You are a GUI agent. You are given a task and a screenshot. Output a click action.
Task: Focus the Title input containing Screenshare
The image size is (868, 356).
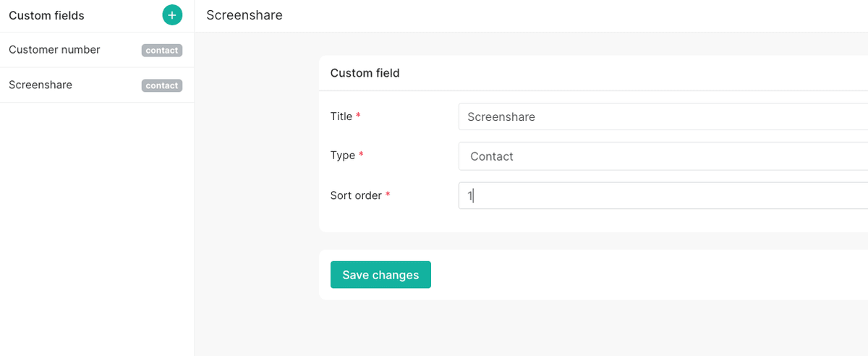coord(663,116)
